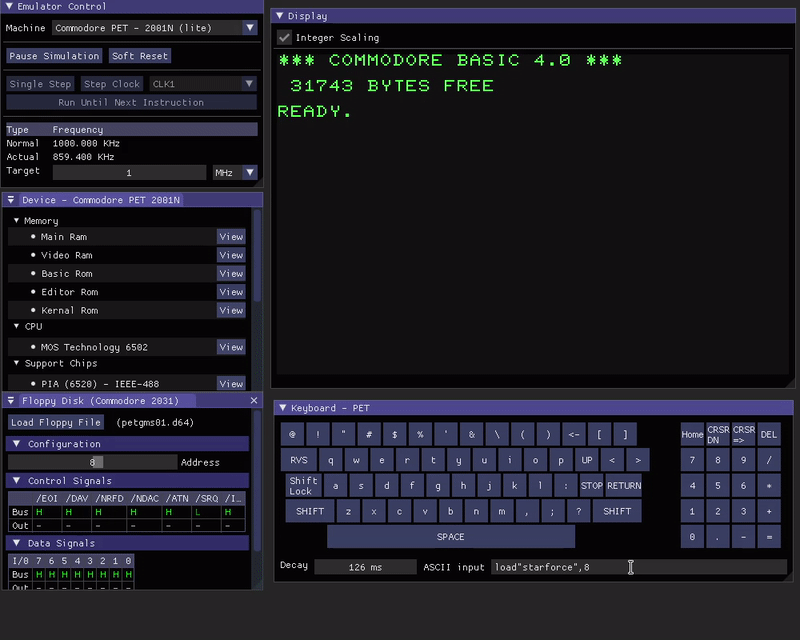This screenshot has height=640, width=800.
Task: Collapse the Display panel
Action: [x=280, y=16]
